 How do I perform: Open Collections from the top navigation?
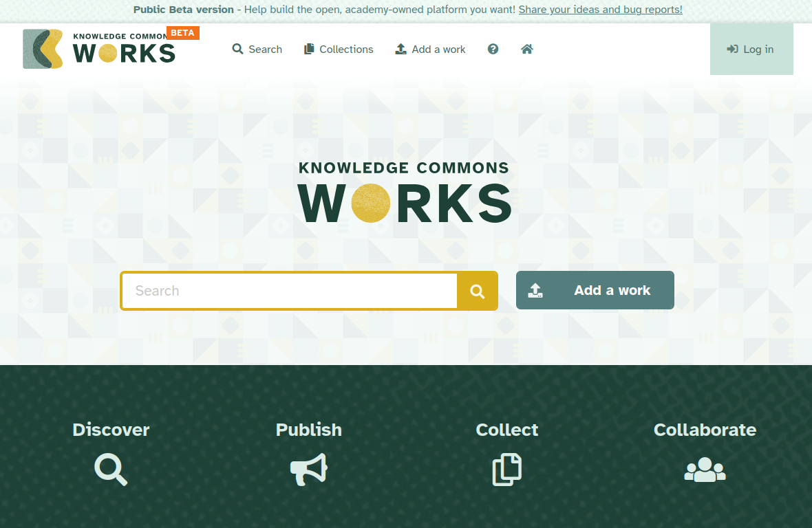[x=339, y=49]
